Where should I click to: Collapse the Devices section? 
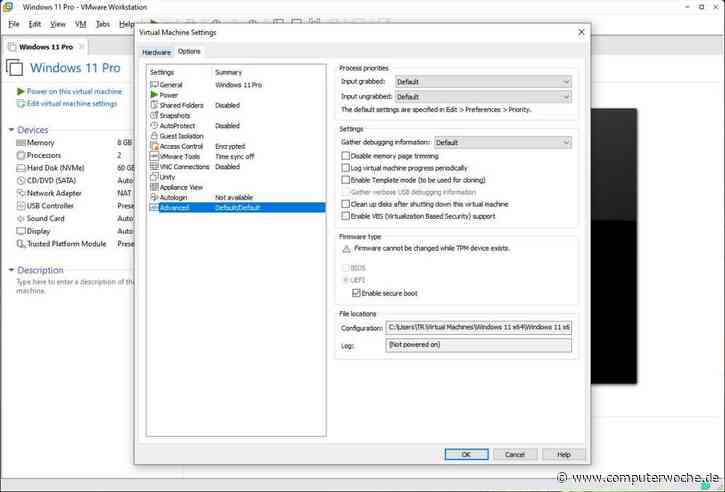click(11, 130)
